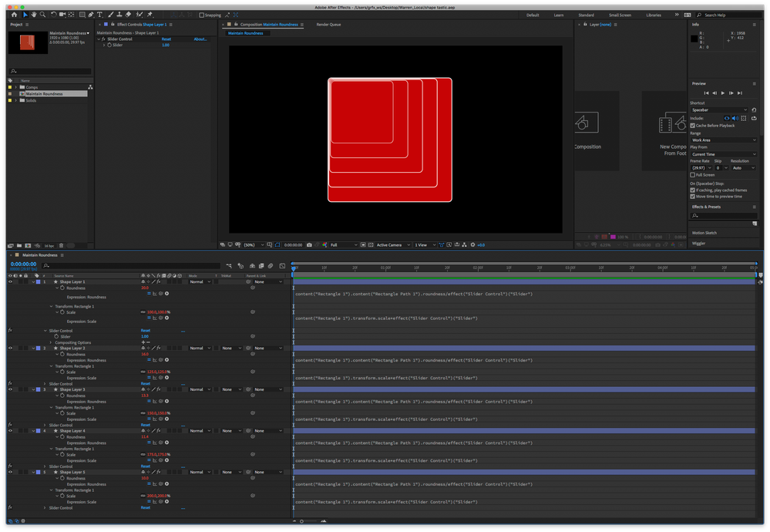The image size is (770, 532).
Task: Hide Shape Layer 1 with its eyeball toggle
Action: 10,281
